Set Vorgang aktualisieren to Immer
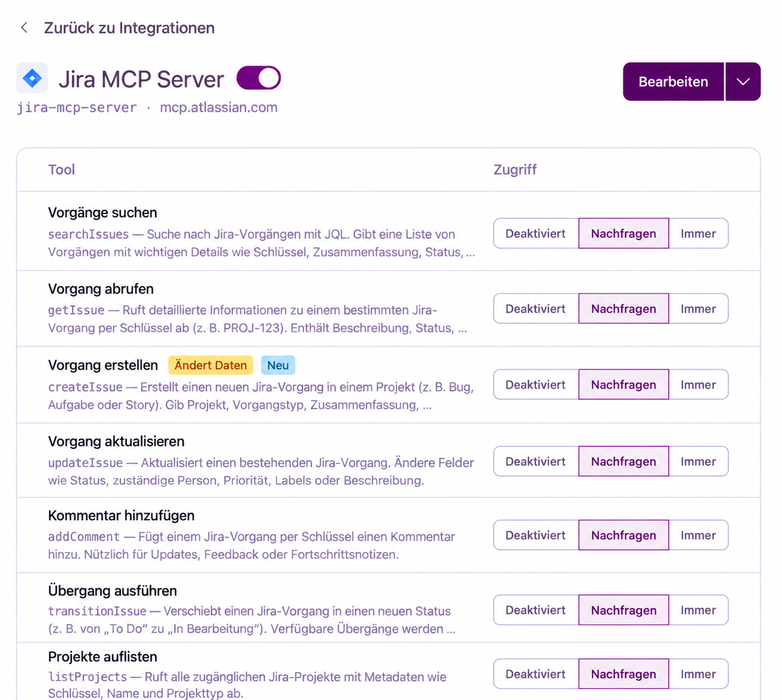Image resolution: width=782 pixels, height=700 pixels. (x=698, y=461)
